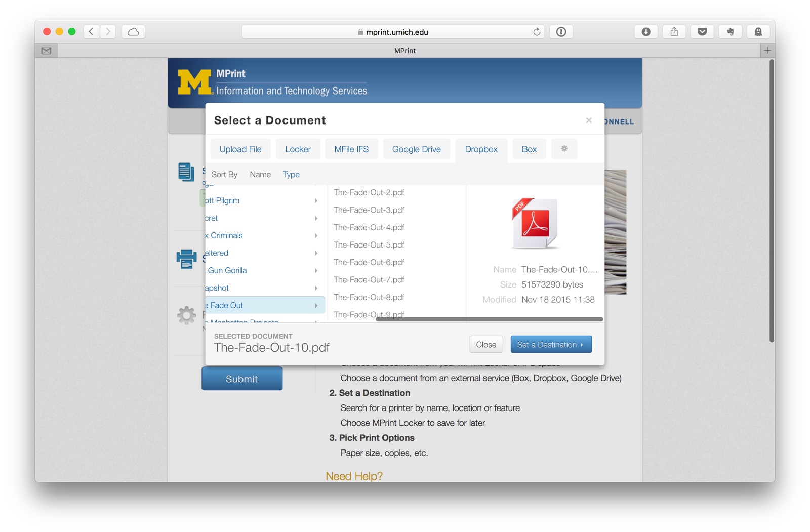Click the file size '51573290 bytes'
Screen dimensions: 810x532
click(552, 284)
